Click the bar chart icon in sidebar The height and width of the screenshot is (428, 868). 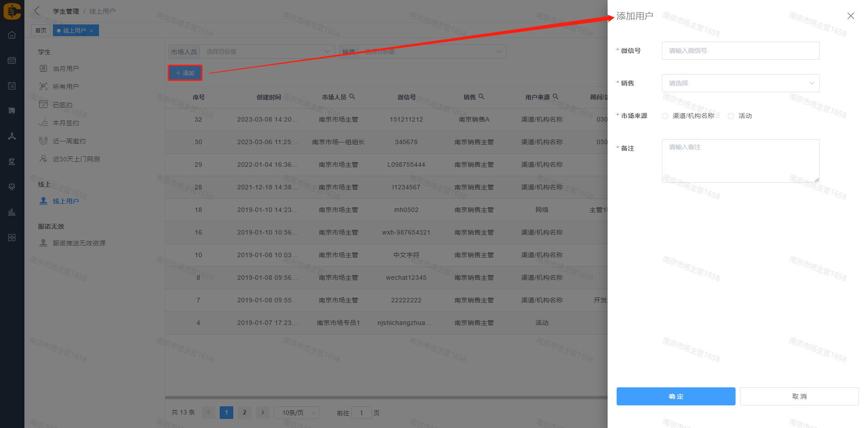[12, 212]
